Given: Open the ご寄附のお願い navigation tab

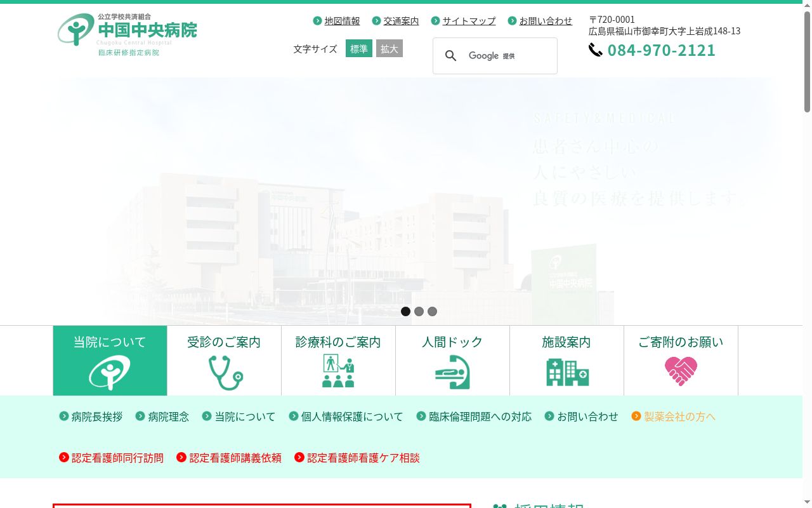Looking at the screenshot, I should [681, 361].
